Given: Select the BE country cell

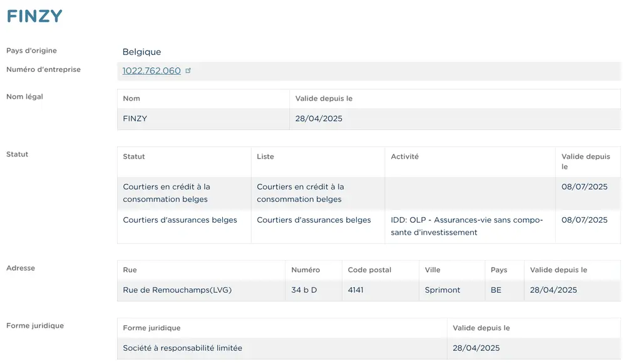Looking at the screenshot, I should tap(496, 290).
